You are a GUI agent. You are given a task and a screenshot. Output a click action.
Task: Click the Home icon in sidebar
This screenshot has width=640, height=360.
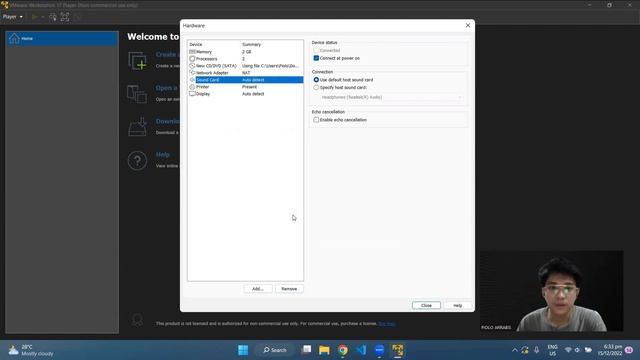(x=14, y=38)
